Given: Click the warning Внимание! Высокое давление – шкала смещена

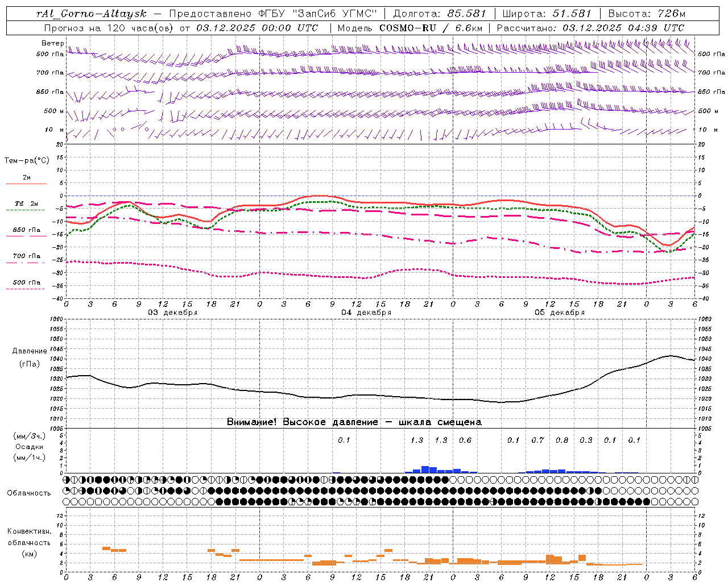Looking at the screenshot, I should [354, 422].
